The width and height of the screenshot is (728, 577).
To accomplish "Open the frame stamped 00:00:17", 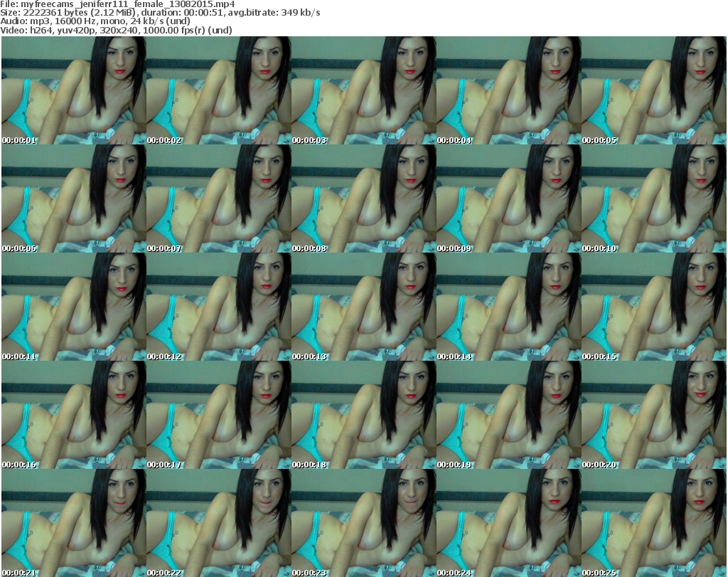I will pos(219,415).
